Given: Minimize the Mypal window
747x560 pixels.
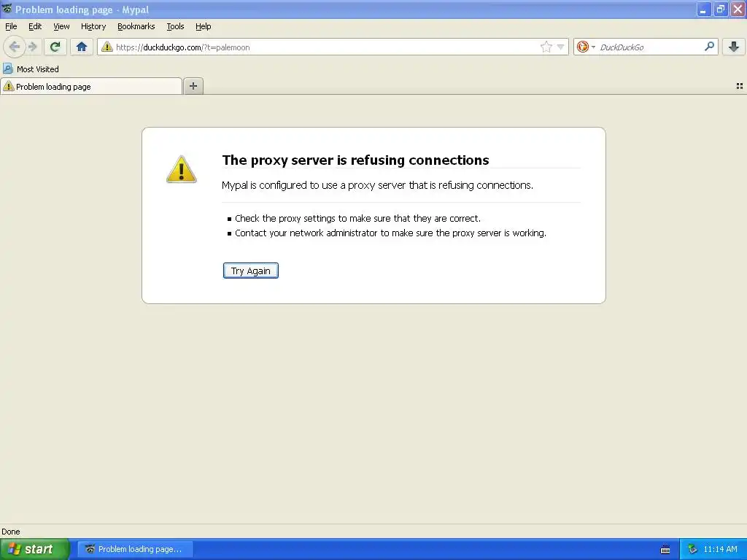Looking at the screenshot, I should pos(703,9).
